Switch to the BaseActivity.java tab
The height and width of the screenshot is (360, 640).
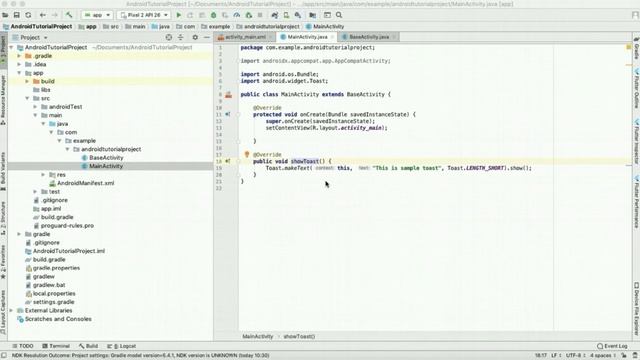[x=369, y=37]
